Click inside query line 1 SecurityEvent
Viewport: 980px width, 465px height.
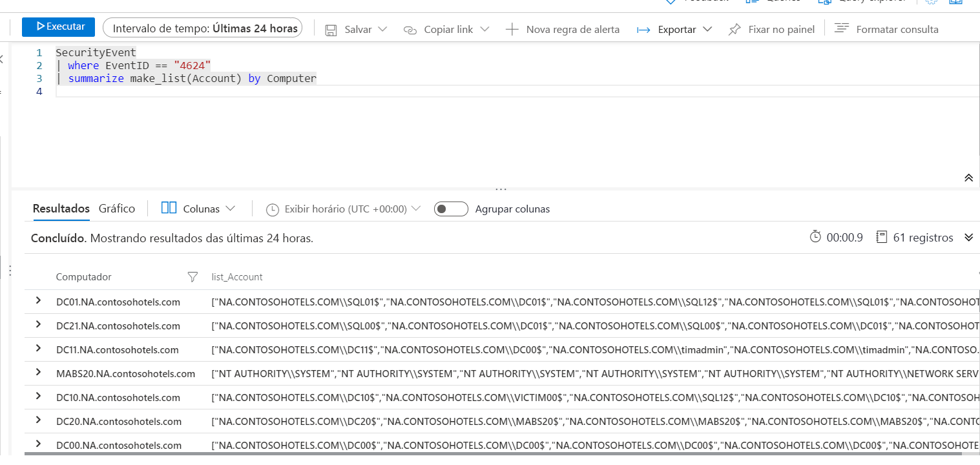coord(96,52)
